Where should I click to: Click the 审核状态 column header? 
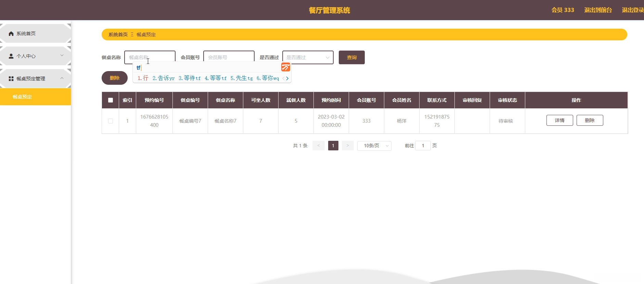507,100
